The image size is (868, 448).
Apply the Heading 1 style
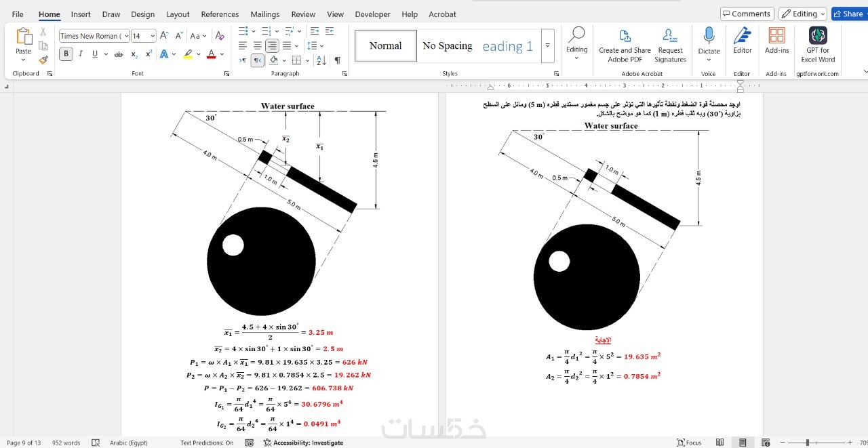[x=508, y=45]
